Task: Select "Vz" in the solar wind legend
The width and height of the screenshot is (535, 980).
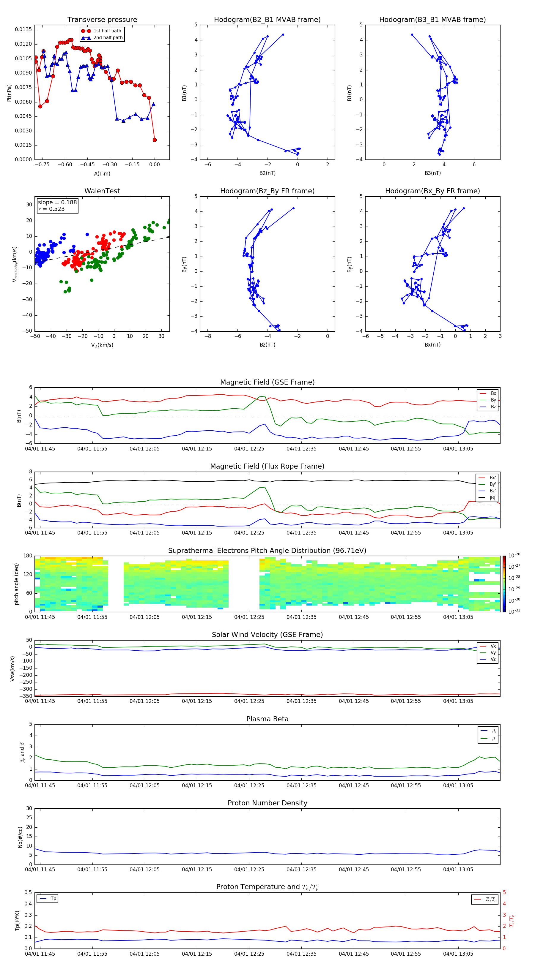Action: pos(488,659)
